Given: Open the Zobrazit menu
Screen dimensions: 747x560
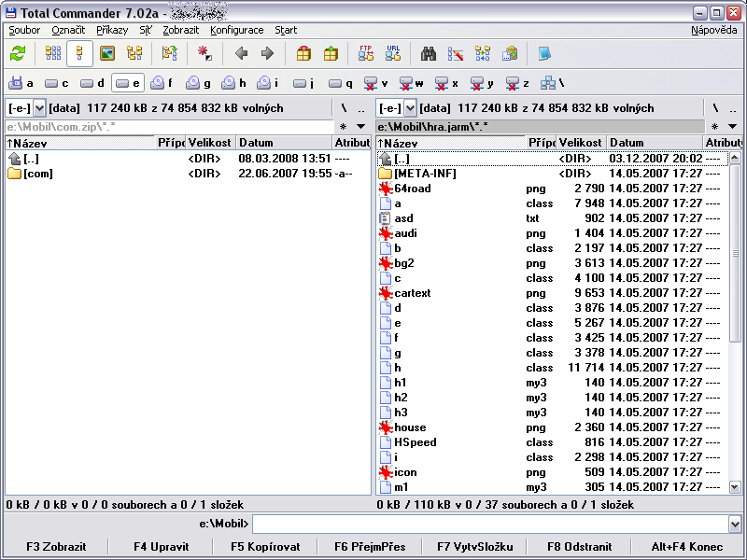Looking at the screenshot, I should click(x=180, y=30).
